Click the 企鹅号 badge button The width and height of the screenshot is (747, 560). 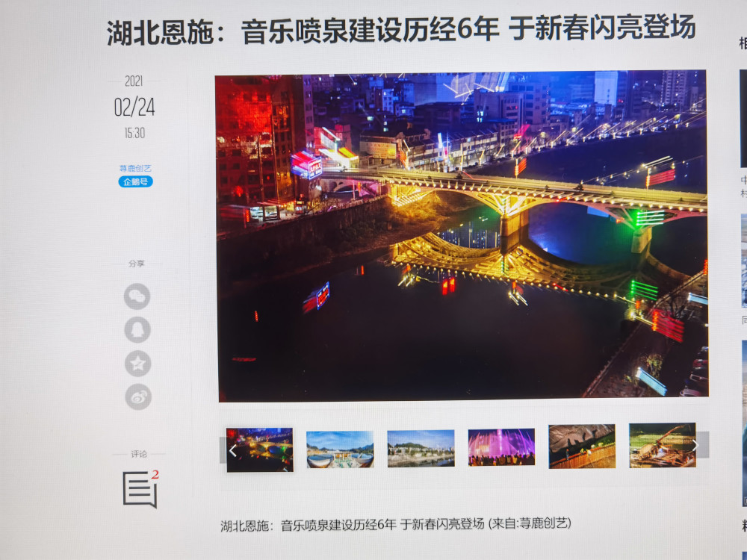tap(135, 181)
